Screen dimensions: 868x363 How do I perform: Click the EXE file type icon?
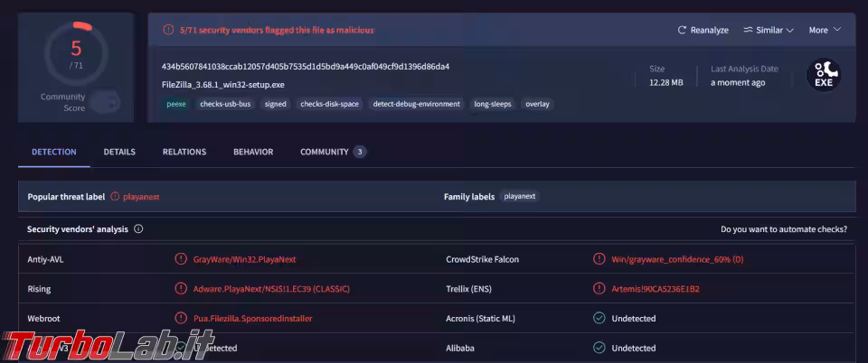(824, 75)
